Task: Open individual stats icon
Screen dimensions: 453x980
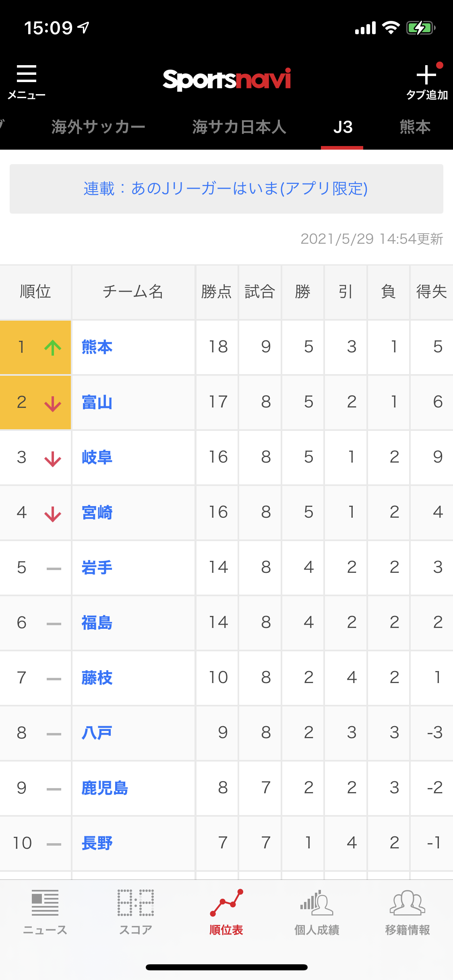Action: 317,902
